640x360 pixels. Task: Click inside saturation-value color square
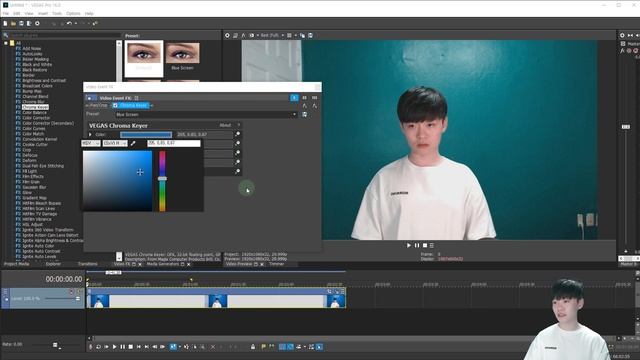118,181
